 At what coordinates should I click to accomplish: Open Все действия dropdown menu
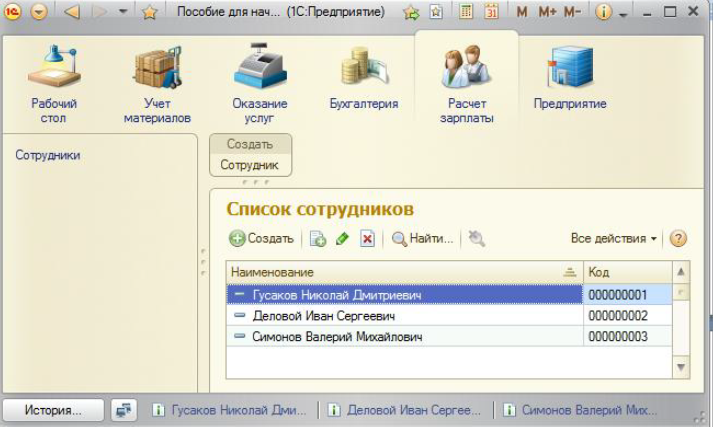pyautogui.click(x=613, y=238)
